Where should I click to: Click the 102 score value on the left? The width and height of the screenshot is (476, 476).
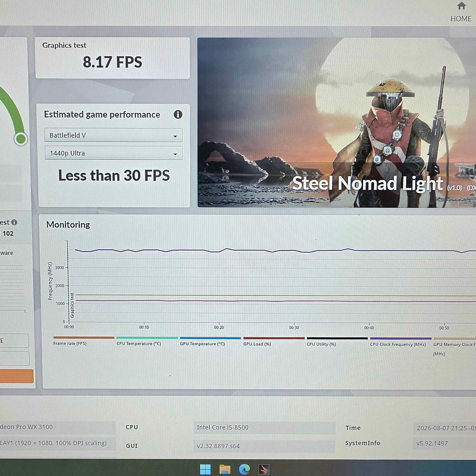[8, 234]
